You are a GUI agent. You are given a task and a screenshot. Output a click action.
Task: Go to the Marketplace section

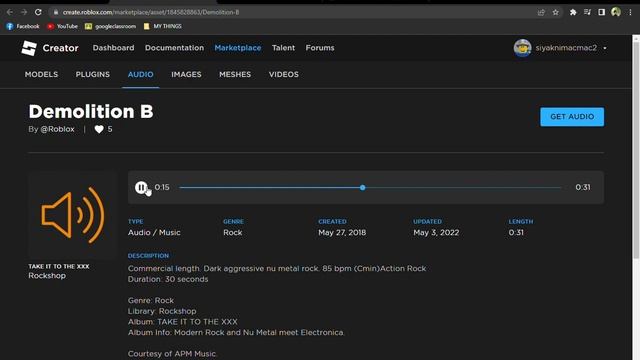[238, 48]
